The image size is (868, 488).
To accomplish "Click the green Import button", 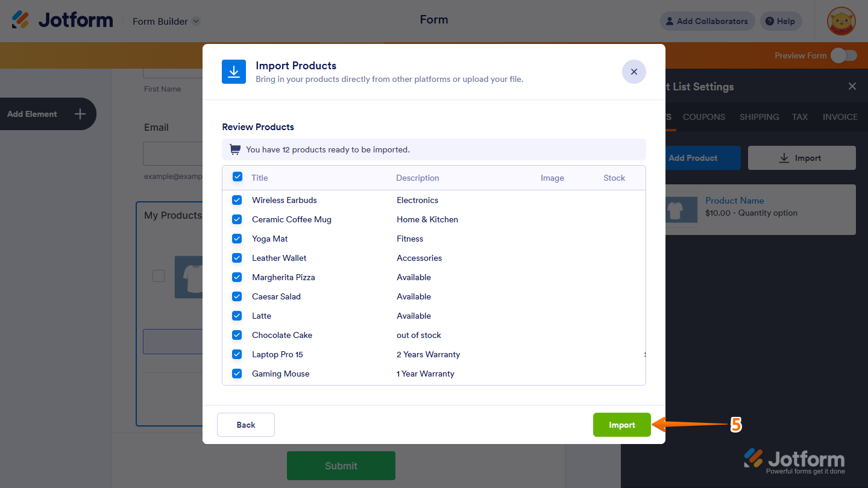I will [621, 425].
